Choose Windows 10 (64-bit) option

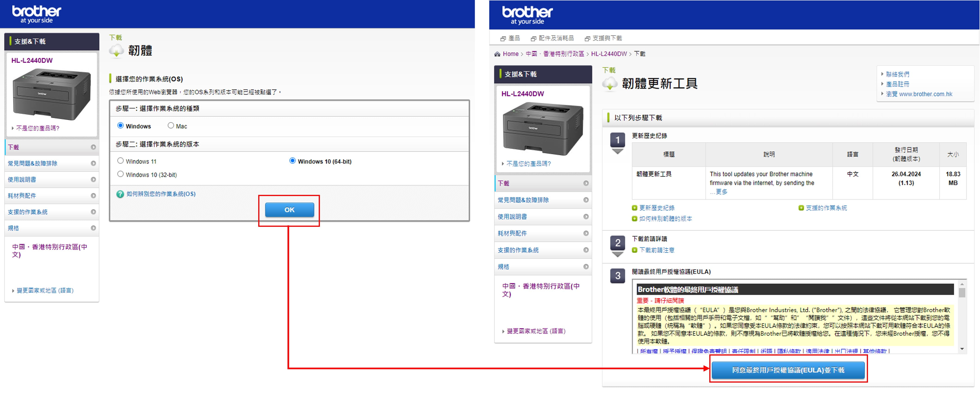click(x=293, y=161)
